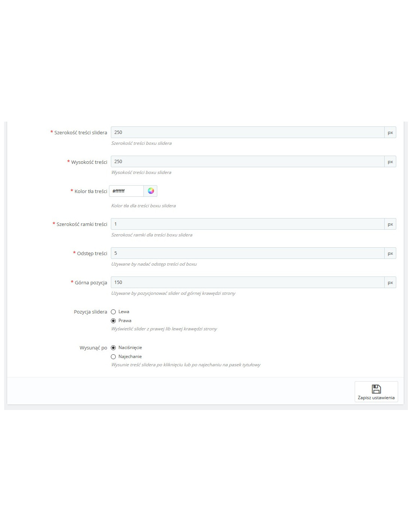The image size is (412, 532).
Task: Open the rainbow color picker icon
Action: (x=151, y=191)
